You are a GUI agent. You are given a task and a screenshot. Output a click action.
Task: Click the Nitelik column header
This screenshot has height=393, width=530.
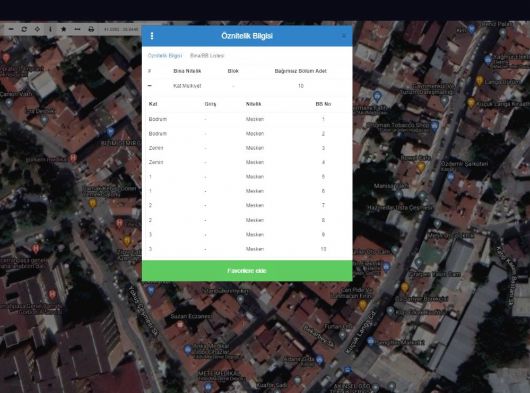click(254, 104)
